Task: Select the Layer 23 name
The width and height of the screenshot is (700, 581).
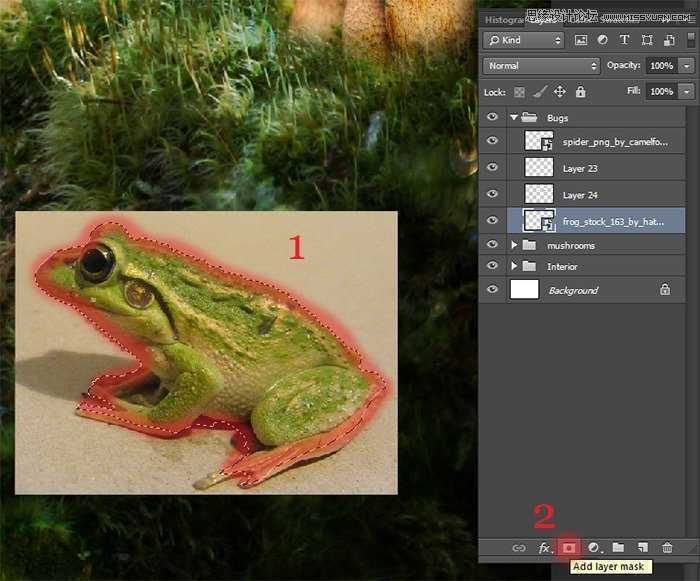Action: coord(580,168)
